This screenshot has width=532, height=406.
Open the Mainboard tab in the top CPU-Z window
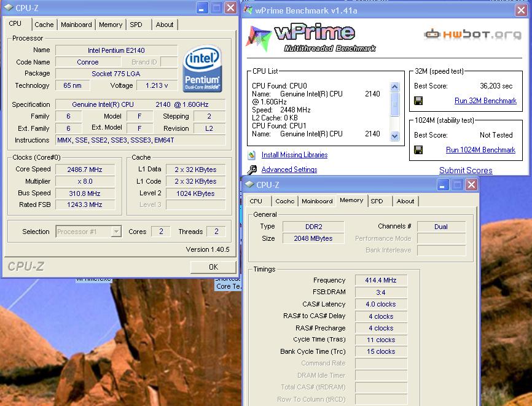pyautogui.click(x=76, y=25)
